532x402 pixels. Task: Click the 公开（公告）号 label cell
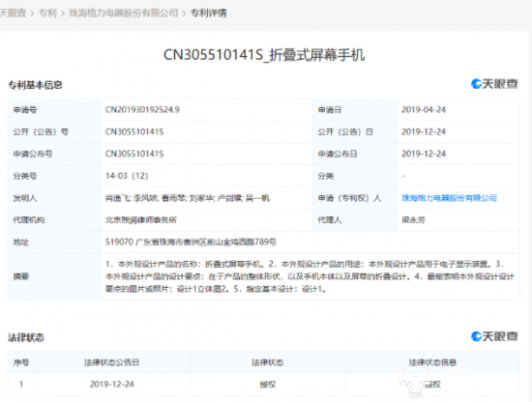[54, 131]
